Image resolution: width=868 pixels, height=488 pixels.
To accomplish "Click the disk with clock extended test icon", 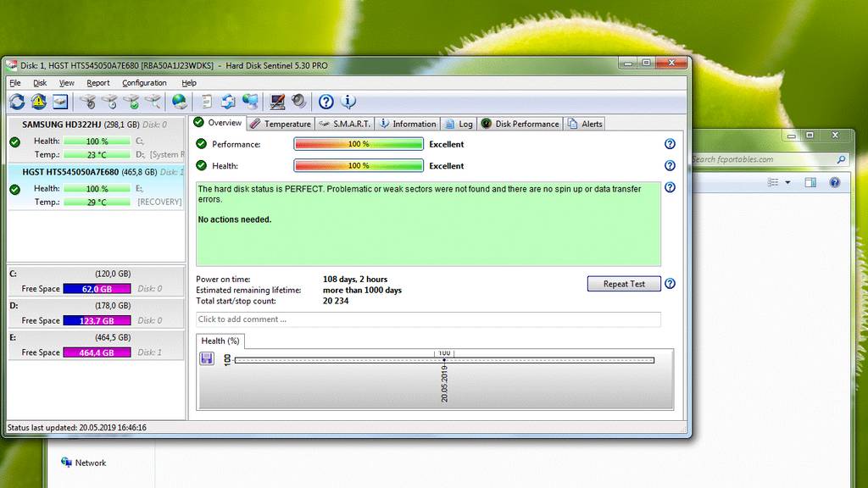I will click(109, 102).
